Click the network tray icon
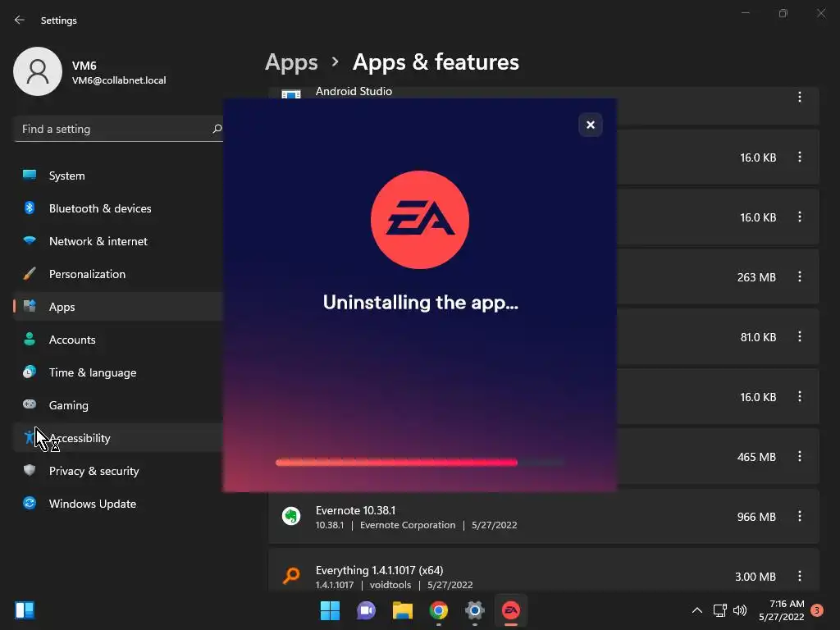The width and height of the screenshot is (840, 630). point(719,610)
